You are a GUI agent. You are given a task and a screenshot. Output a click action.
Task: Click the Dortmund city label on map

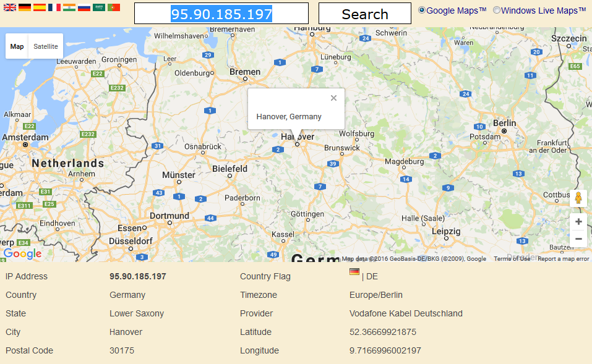click(x=169, y=216)
